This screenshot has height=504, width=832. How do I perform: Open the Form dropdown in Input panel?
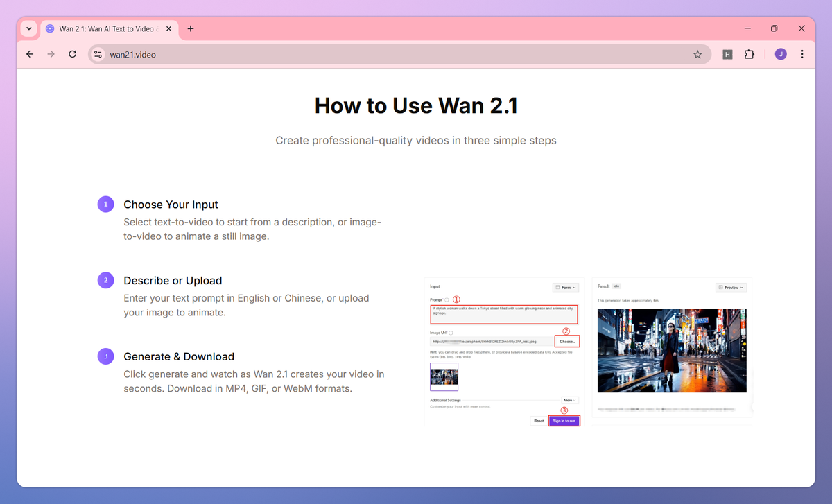coord(565,287)
